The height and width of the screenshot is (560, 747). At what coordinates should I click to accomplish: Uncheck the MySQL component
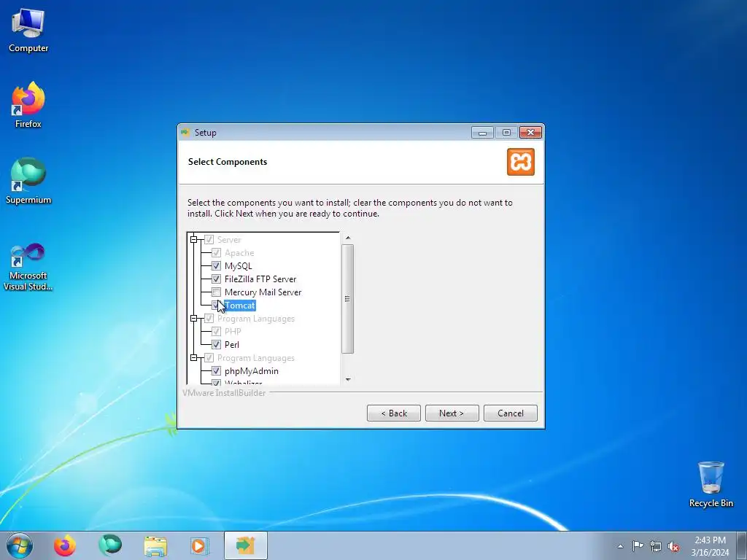pos(216,265)
